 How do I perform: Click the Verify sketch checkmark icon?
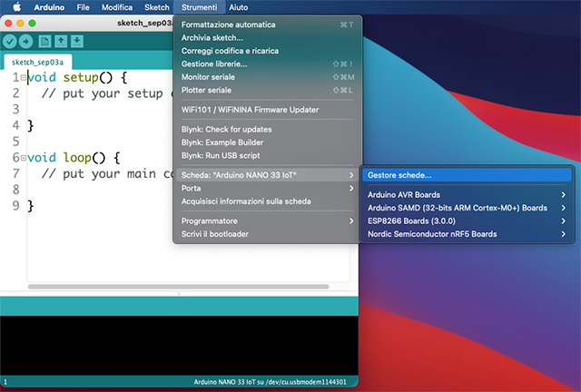click(9, 41)
